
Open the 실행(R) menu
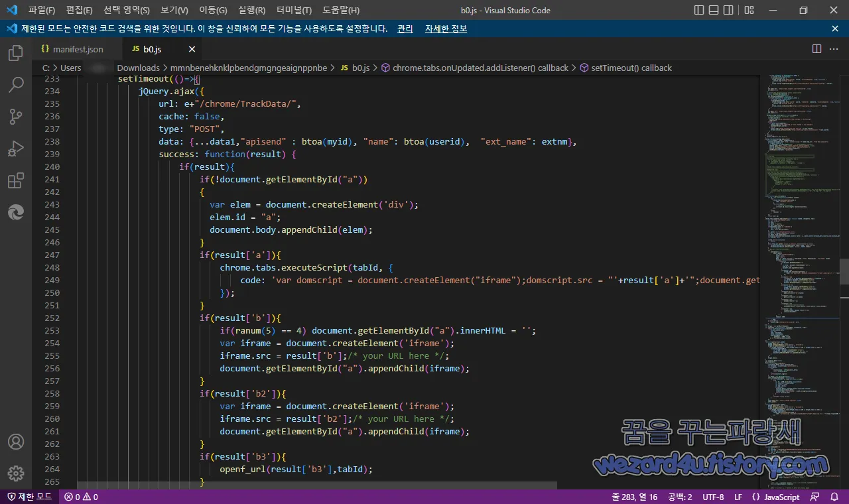[252, 10]
